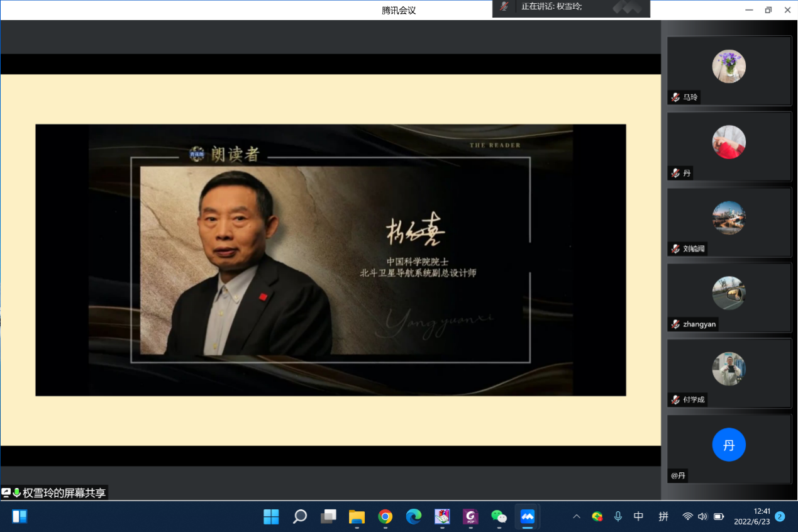Select participant tile 马玲

[729, 70]
